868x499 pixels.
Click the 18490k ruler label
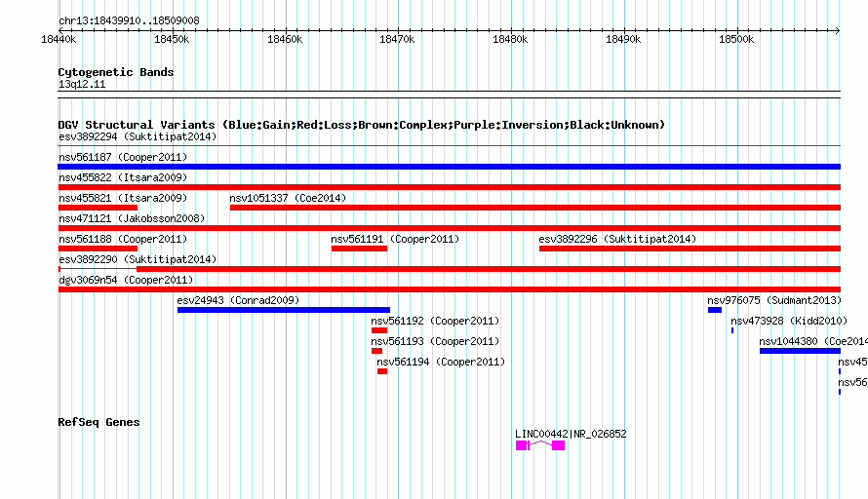[623, 39]
